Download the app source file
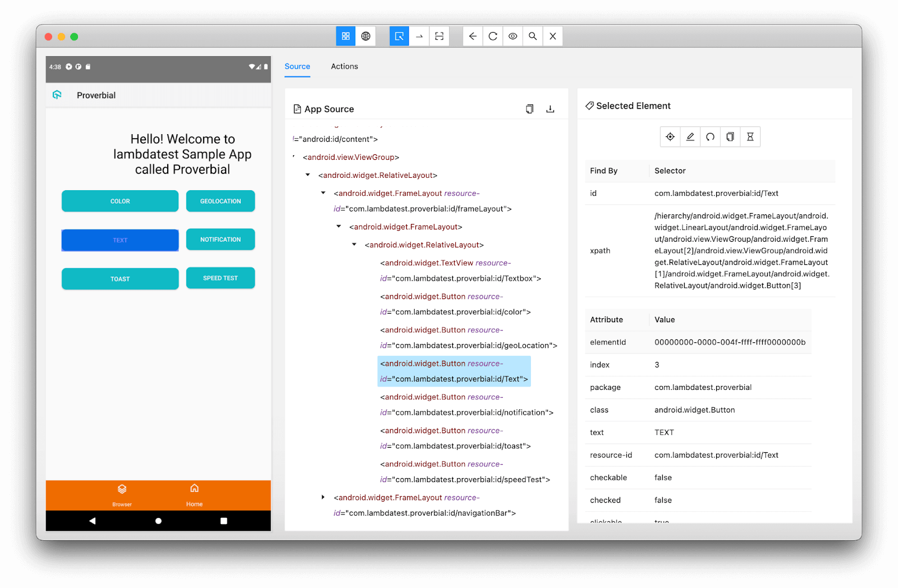The width and height of the screenshot is (898, 588). tap(551, 109)
